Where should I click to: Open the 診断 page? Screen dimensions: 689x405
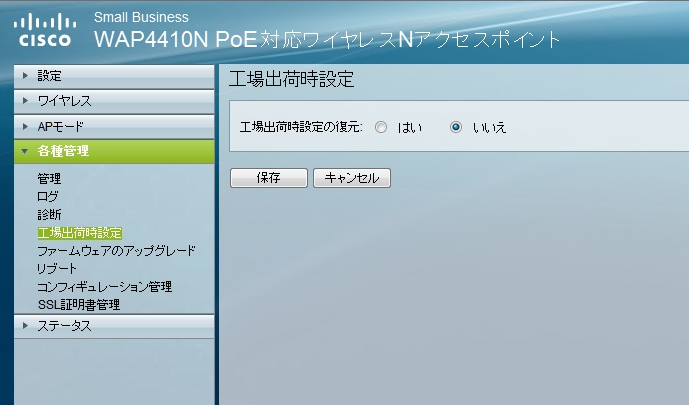click(x=49, y=214)
